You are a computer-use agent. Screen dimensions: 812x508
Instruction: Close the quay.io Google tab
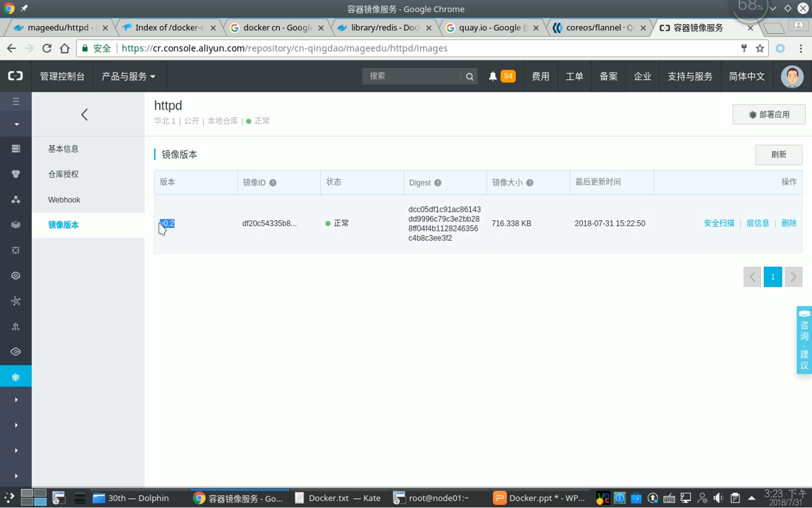pos(536,28)
